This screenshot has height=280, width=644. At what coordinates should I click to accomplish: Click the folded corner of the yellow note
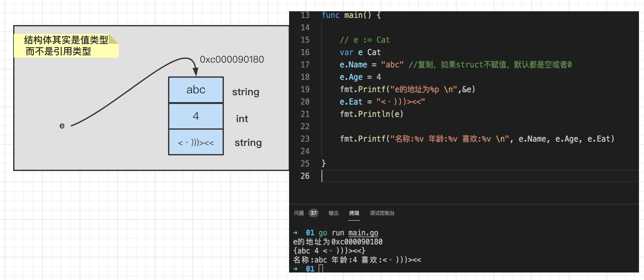(113, 39)
